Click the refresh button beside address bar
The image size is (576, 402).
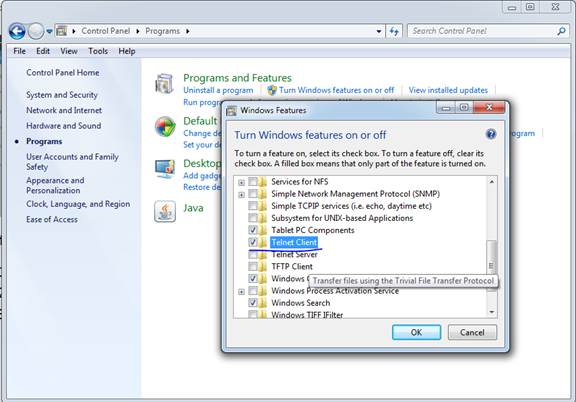click(394, 31)
